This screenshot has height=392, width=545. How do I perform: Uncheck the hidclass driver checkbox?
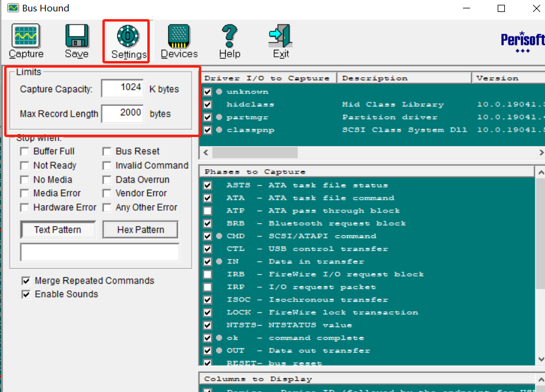click(207, 105)
